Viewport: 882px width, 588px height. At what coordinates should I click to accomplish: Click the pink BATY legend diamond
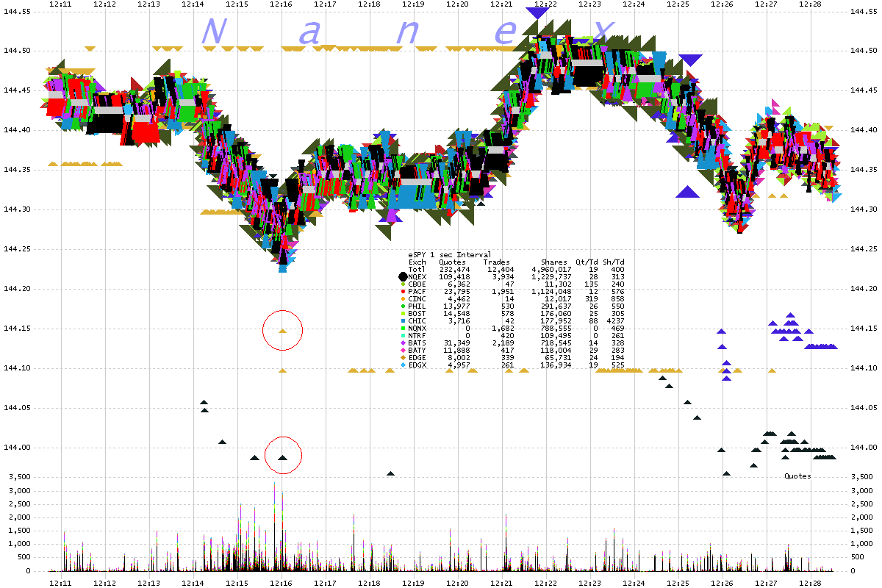(x=402, y=350)
